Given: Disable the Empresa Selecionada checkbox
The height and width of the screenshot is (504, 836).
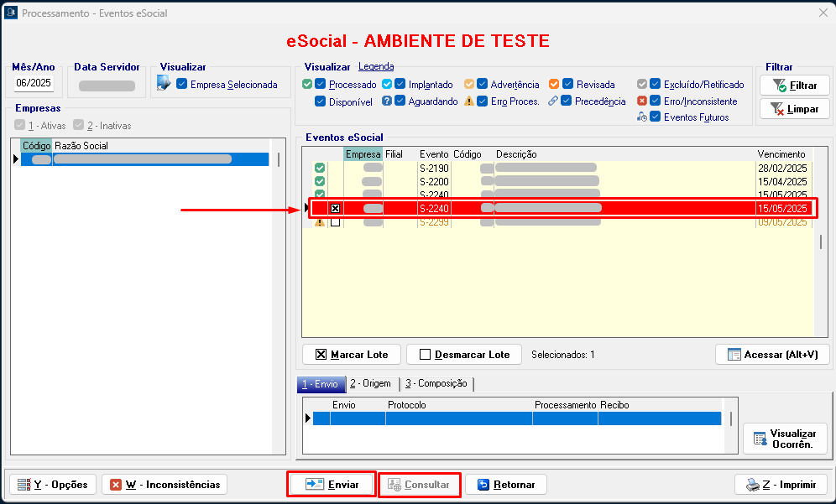Looking at the screenshot, I should [181, 85].
